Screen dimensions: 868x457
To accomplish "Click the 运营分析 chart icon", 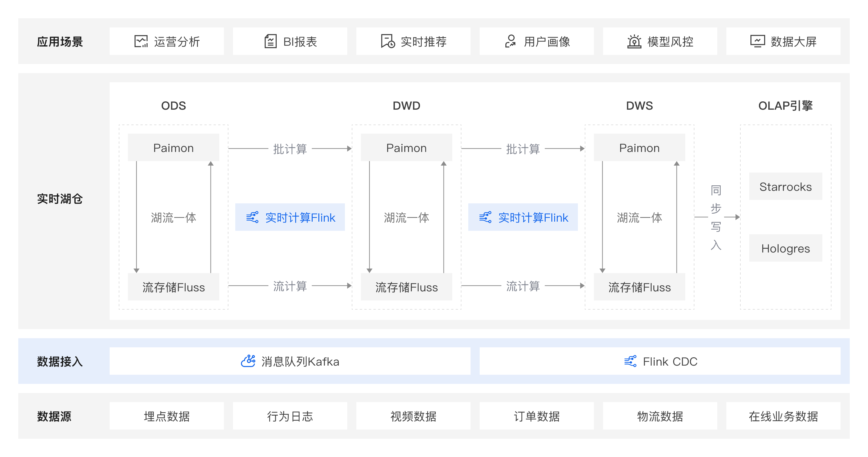I will pos(141,41).
